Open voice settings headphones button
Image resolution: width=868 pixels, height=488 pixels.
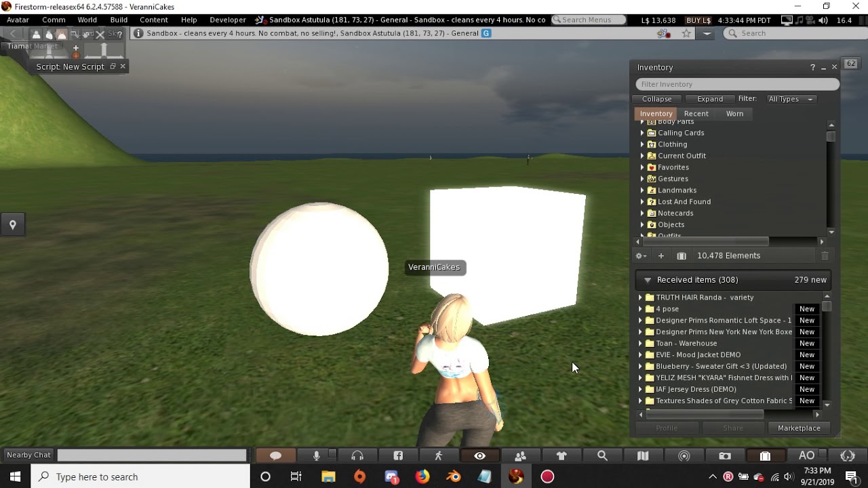click(357, 455)
